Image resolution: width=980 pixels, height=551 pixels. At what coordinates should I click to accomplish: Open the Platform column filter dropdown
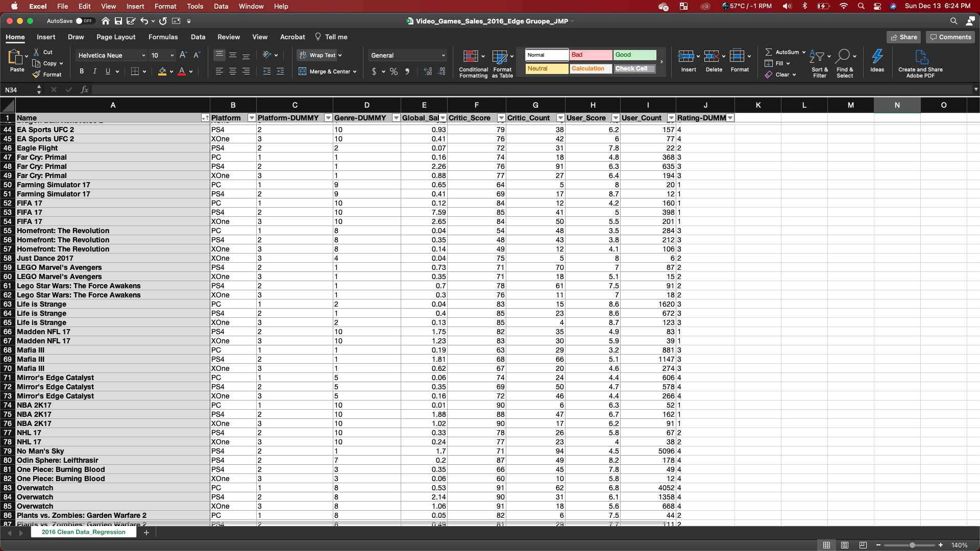click(252, 118)
